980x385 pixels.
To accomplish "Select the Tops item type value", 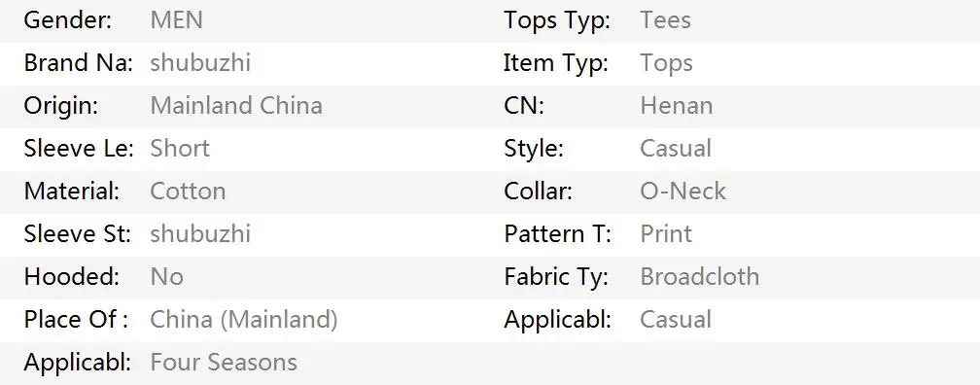I will (667, 62).
